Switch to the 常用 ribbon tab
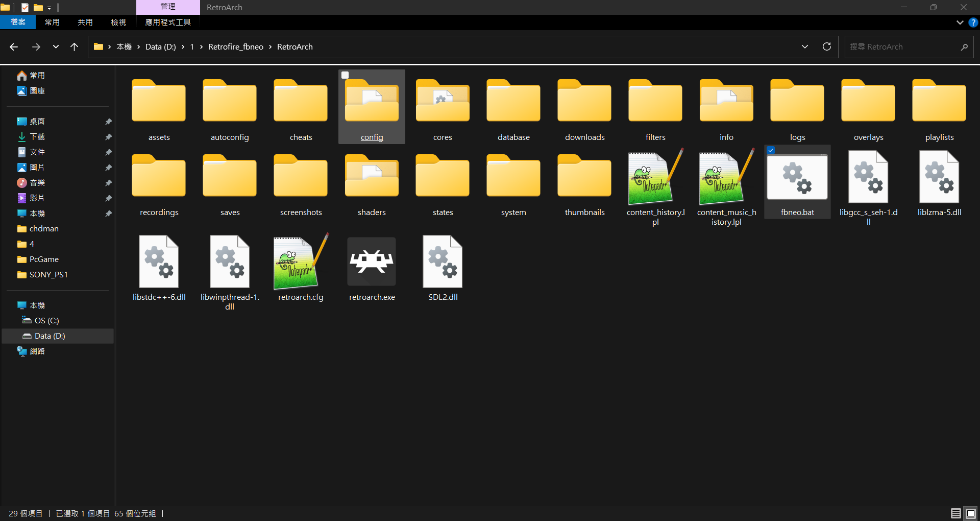The image size is (980, 521). 52,22
